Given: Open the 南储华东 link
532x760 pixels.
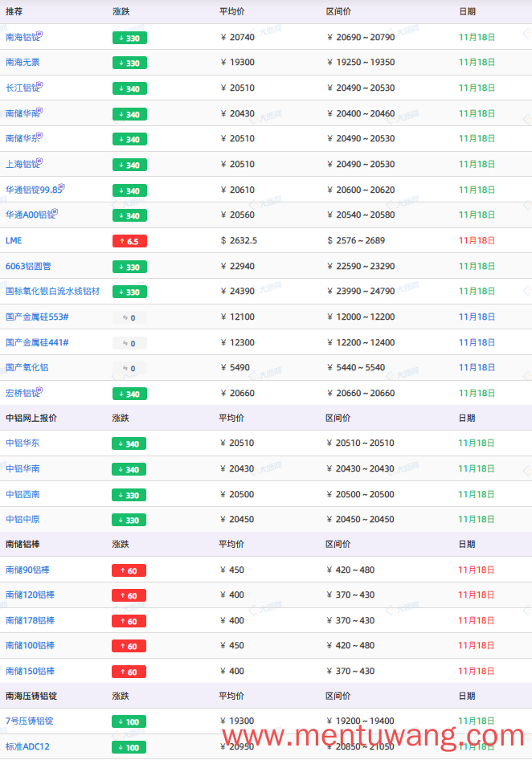Looking at the screenshot, I should pos(22,139).
